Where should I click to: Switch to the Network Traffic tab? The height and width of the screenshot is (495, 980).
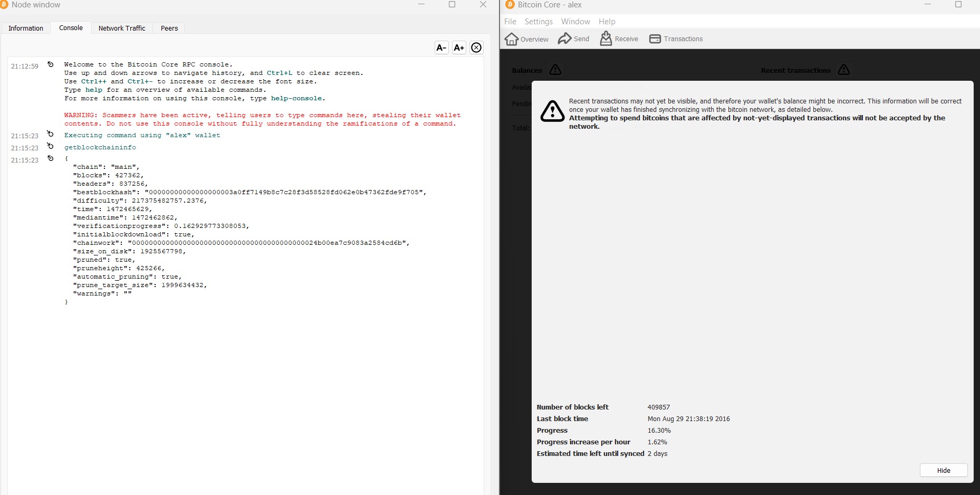122,28
